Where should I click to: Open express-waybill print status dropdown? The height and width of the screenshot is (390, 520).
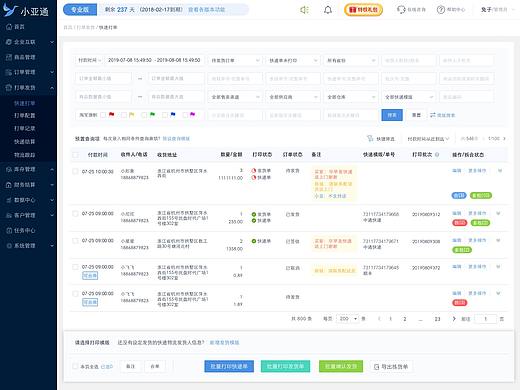293,60
